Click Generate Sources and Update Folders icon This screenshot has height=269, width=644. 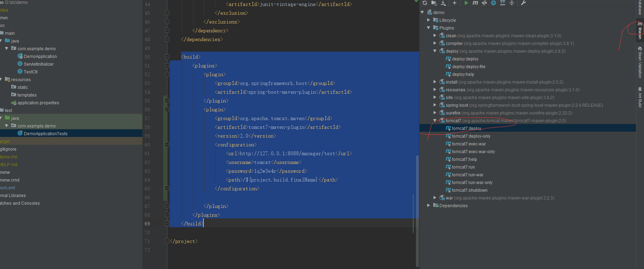[434, 3]
